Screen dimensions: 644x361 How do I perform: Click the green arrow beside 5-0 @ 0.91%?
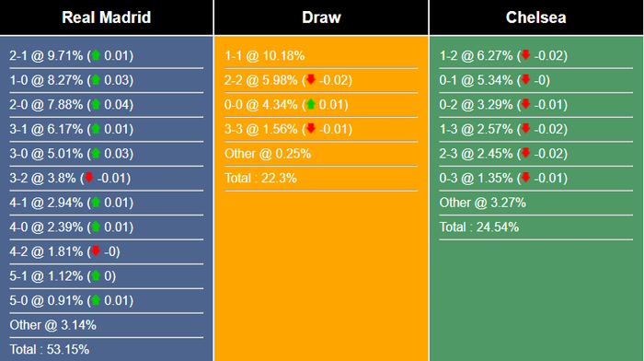click(96, 300)
